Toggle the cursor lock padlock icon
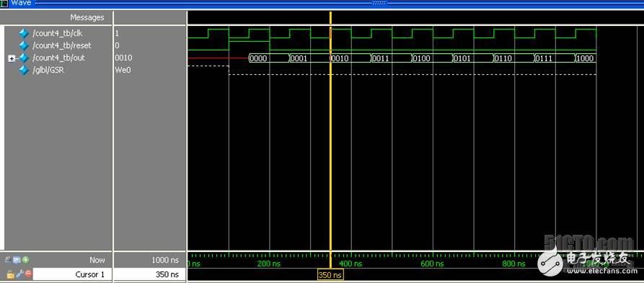Viewport: 644px width, 283px height. click(x=11, y=274)
